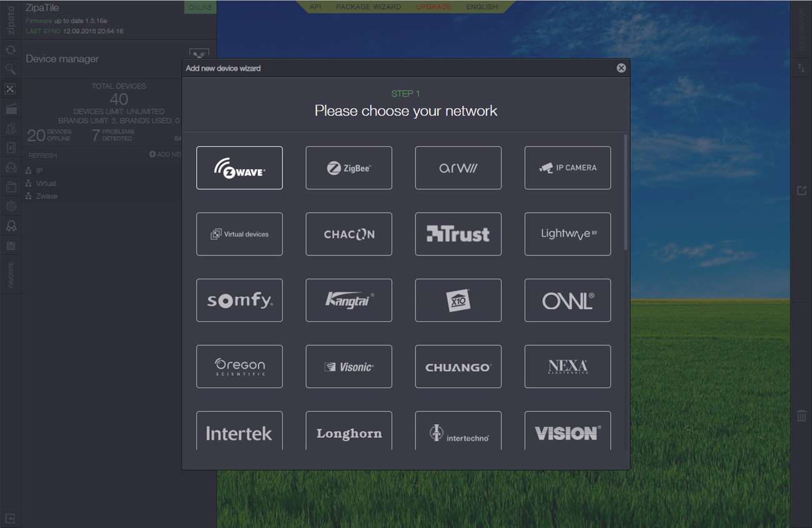Image resolution: width=812 pixels, height=528 pixels.
Task: Choose the Visonic network tile
Action: tap(349, 366)
